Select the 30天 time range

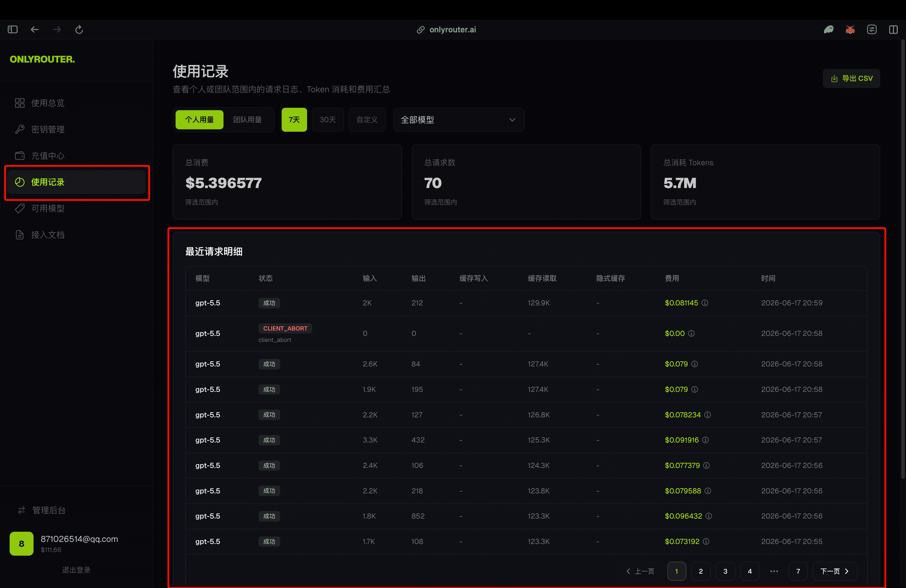pyautogui.click(x=328, y=119)
